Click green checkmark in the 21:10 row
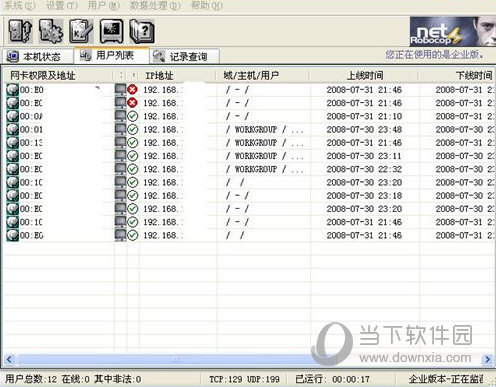The image size is (496, 387). [133, 116]
